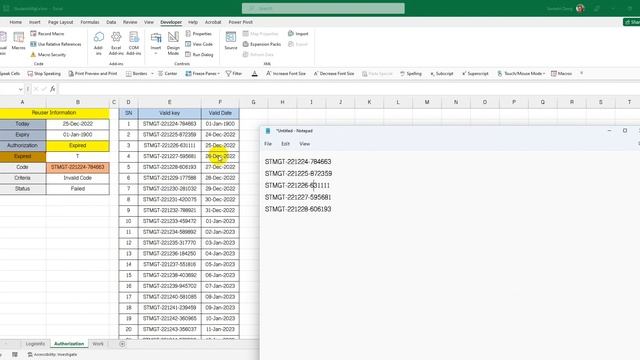Toggle Design Mode
Viewport: 640px width, 360px height.
[x=173, y=43]
